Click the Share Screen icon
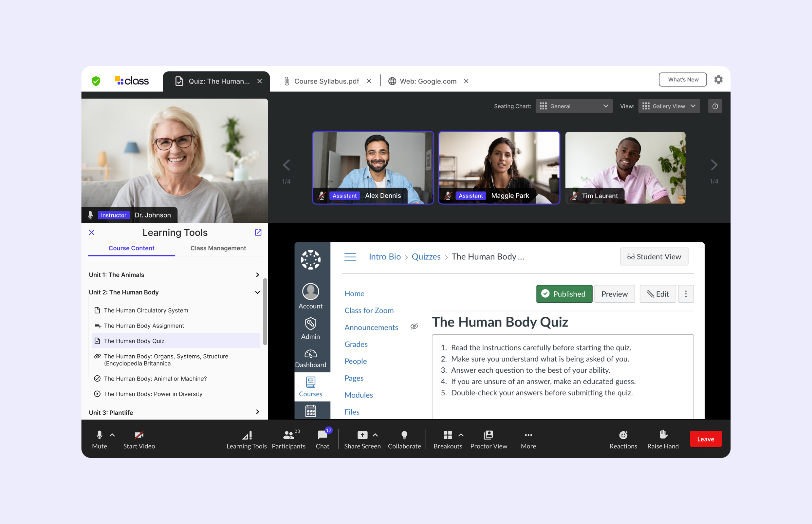 coord(361,439)
